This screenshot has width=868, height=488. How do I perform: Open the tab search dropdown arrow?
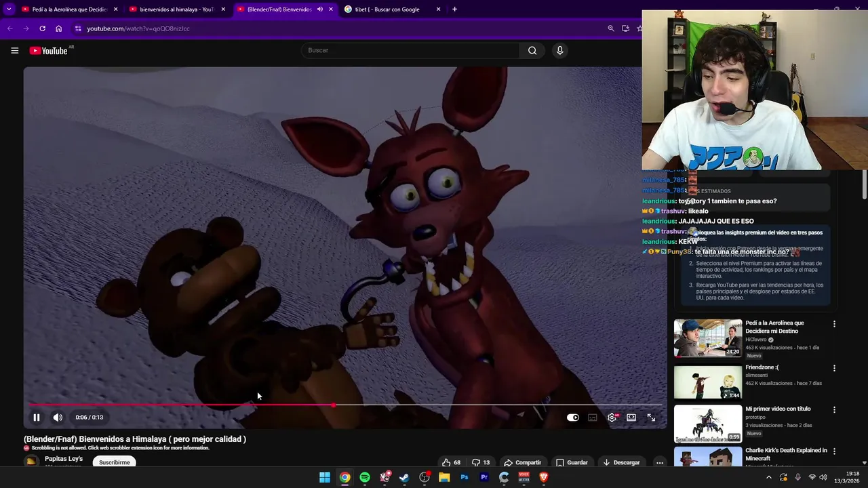coord(9,9)
